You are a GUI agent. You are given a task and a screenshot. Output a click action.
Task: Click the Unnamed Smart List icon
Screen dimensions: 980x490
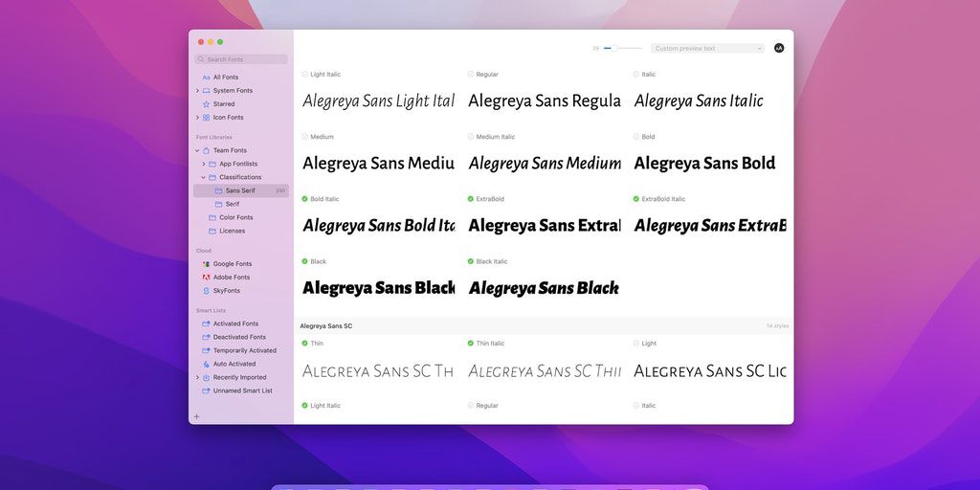(x=207, y=390)
